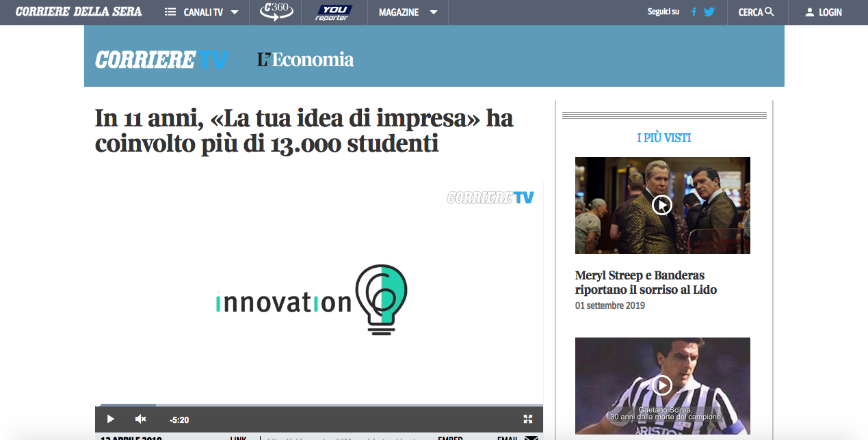The width and height of the screenshot is (868, 440).
Task: Click the Cerca search label
Action: coord(750,12)
